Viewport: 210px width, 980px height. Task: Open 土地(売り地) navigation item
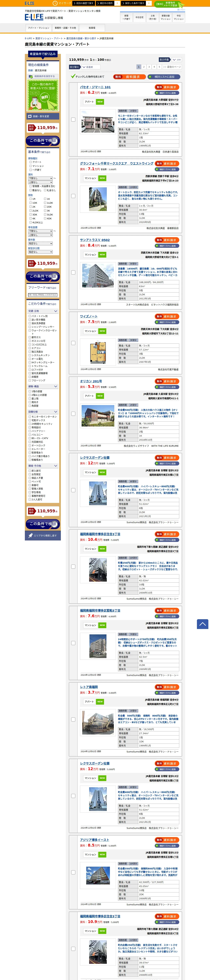pos(152,17)
